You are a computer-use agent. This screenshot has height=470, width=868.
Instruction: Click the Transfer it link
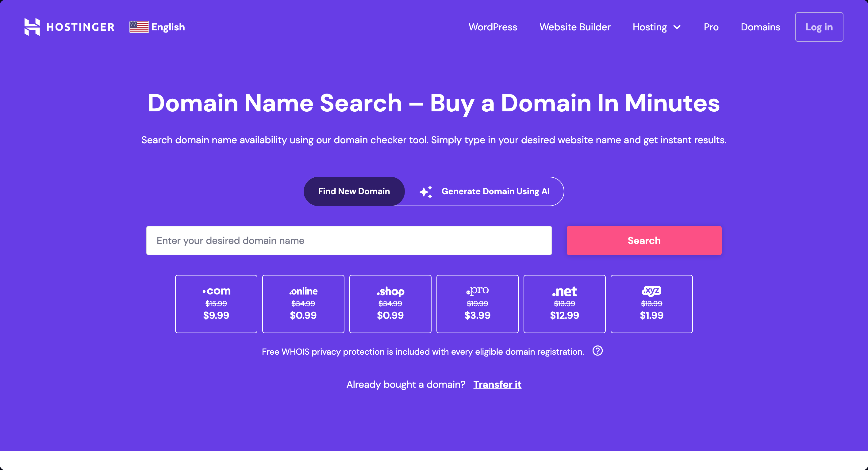pos(497,384)
